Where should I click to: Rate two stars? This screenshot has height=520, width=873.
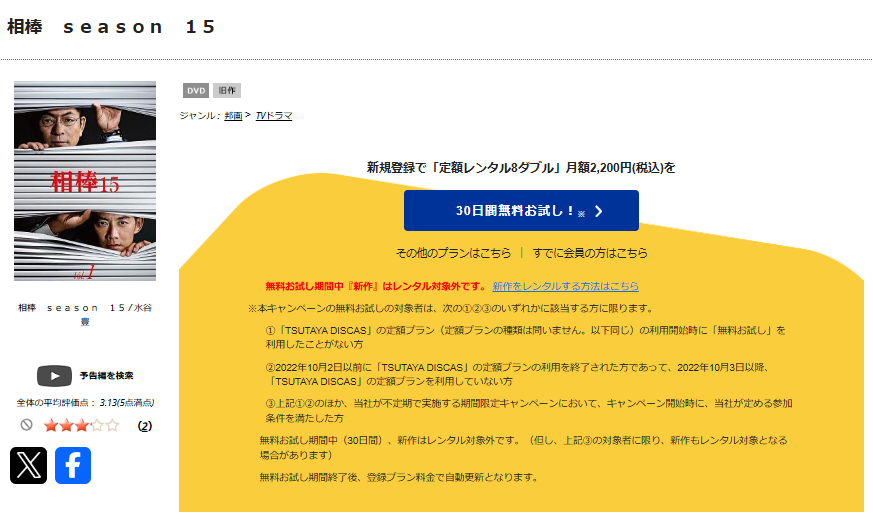point(66,426)
